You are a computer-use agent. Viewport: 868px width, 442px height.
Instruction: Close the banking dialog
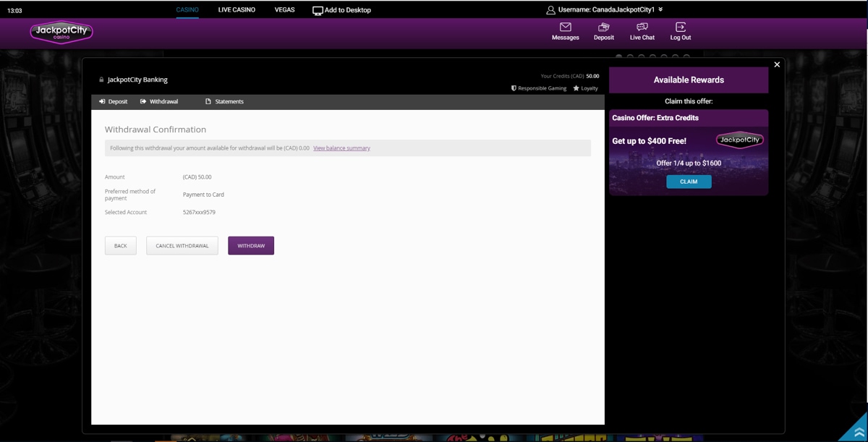click(x=777, y=64)
